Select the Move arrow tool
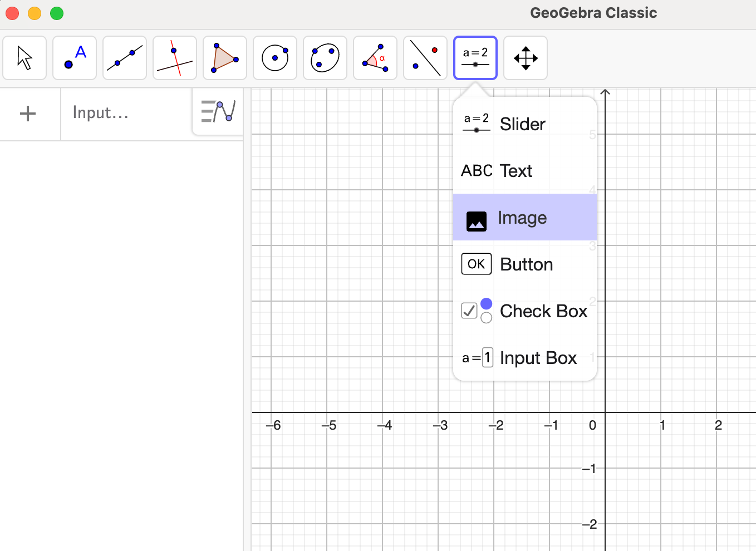 coord(24,58)
